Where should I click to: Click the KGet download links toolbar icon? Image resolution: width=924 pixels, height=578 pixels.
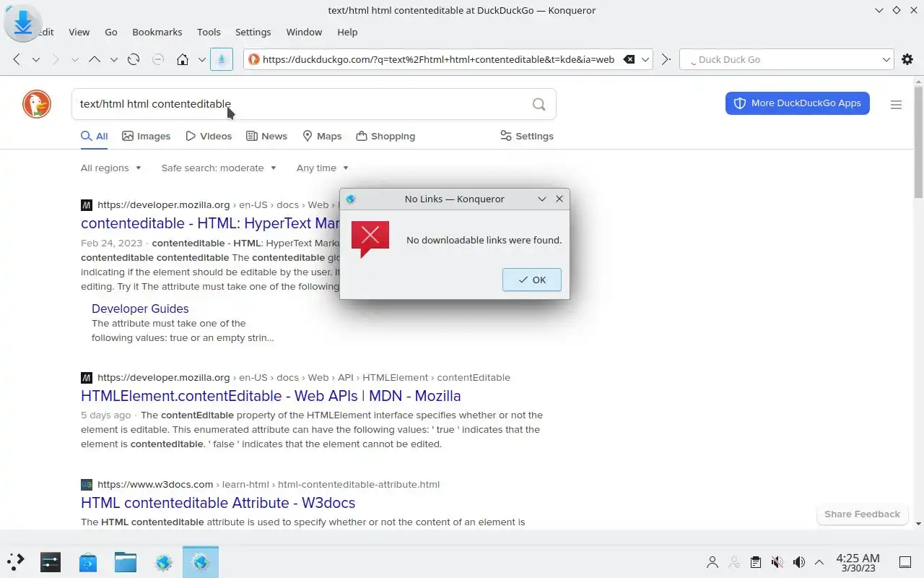tap(222, 60)
